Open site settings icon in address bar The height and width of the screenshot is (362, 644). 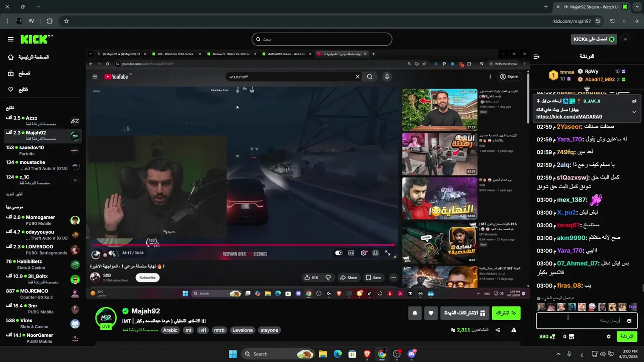pyautogui.click(x=598, y=21)
